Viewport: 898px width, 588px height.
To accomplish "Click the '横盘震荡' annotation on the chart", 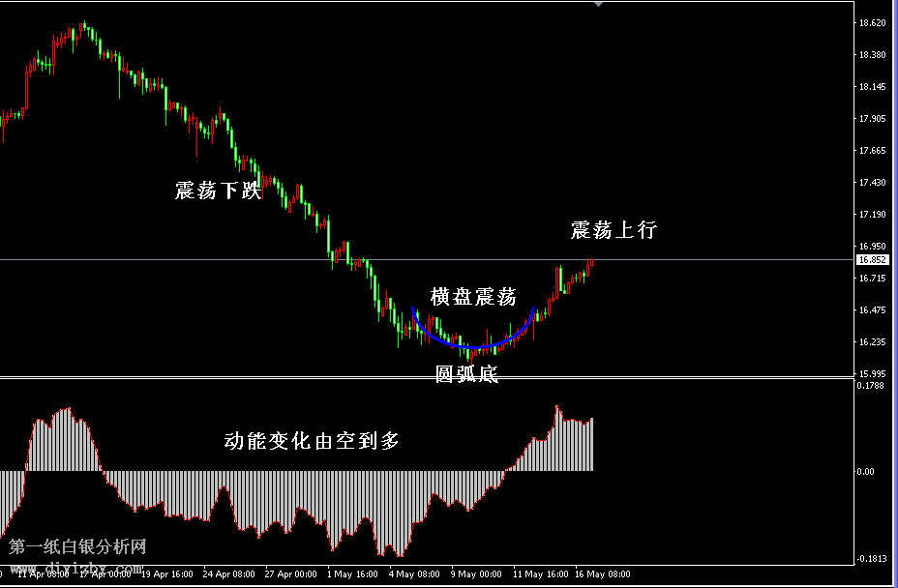I will 473,297.
